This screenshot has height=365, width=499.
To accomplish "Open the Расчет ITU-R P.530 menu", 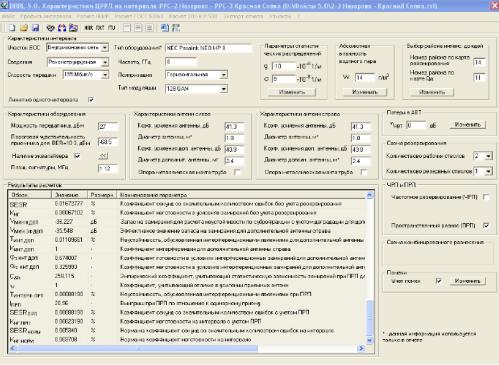I will (193, 16).
